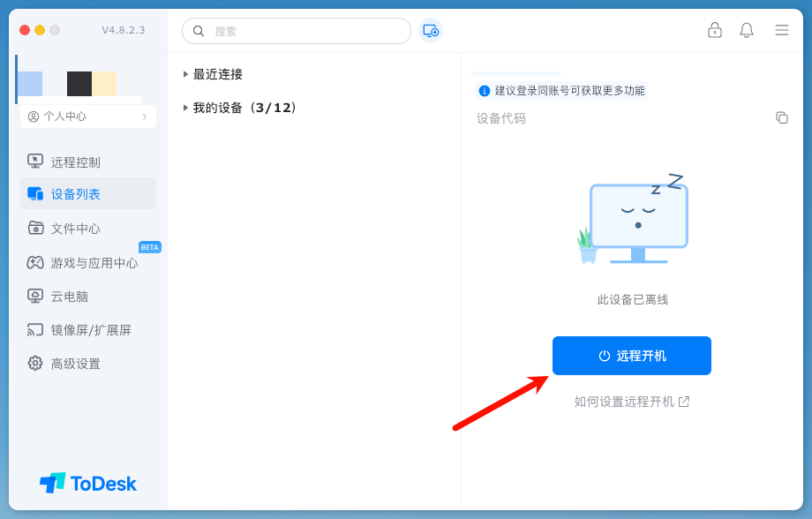Open 个人中心 via its chevron arrow
This screenshot has height=519, width=812.
pos(145,117)
